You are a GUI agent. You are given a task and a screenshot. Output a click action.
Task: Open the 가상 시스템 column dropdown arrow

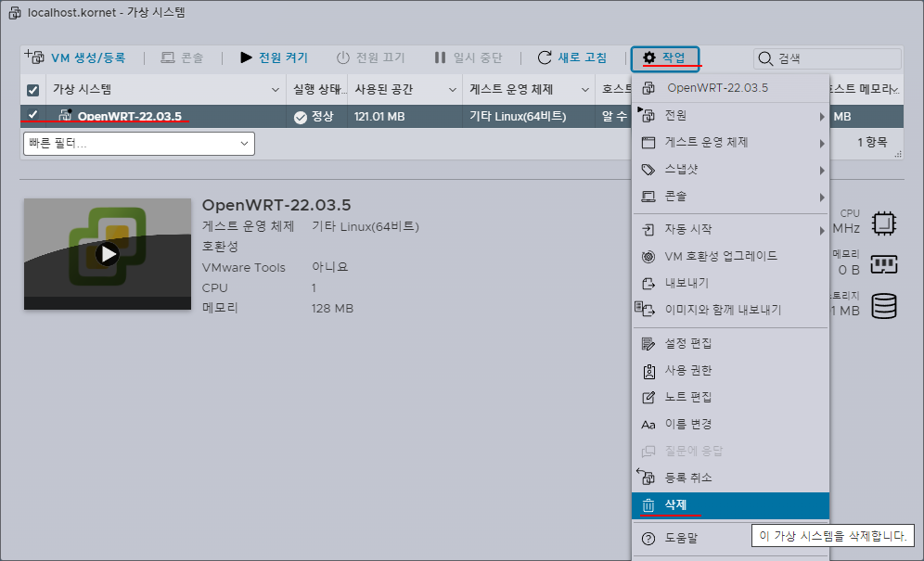[276, 90]
